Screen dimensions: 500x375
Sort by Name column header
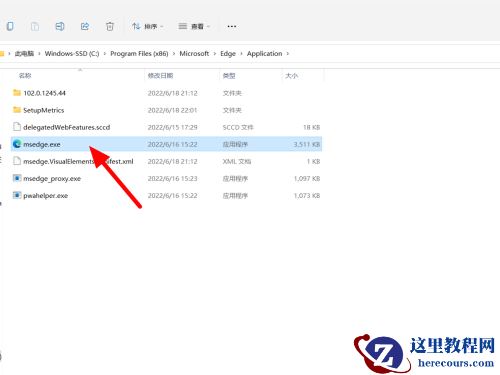25,76
